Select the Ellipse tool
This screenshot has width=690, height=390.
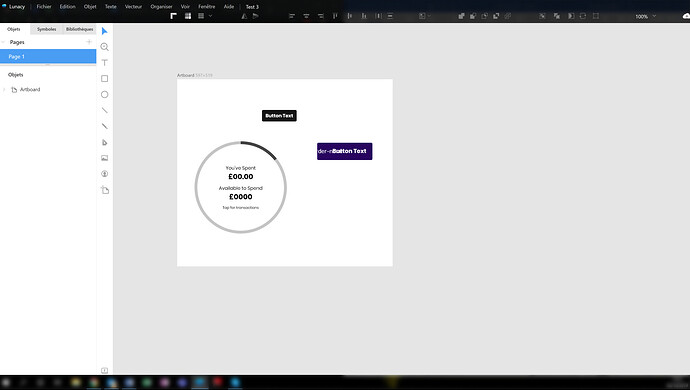pyautogui.click(x=104, y=94)
